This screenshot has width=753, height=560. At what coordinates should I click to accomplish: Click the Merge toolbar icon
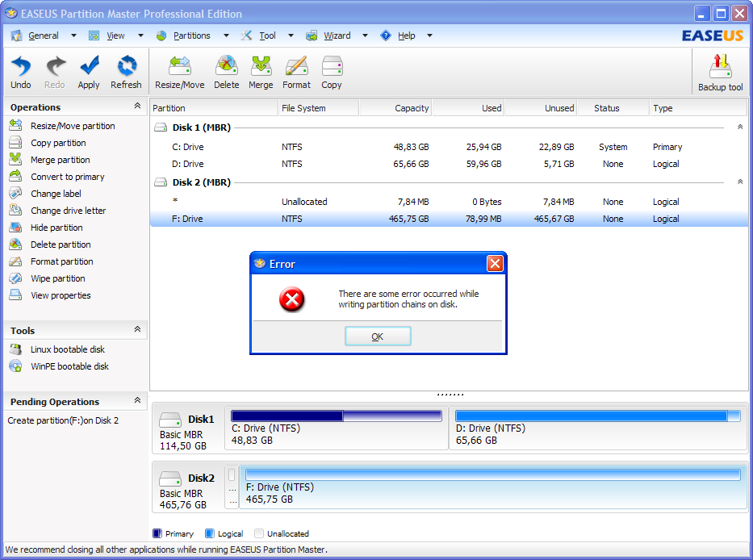point(261,72)
